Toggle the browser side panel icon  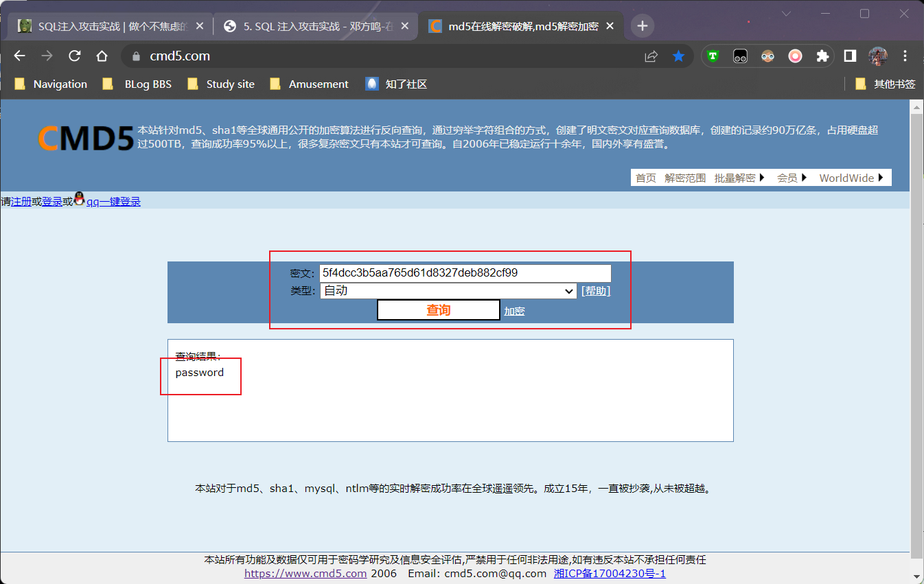[x=850, y=56]
